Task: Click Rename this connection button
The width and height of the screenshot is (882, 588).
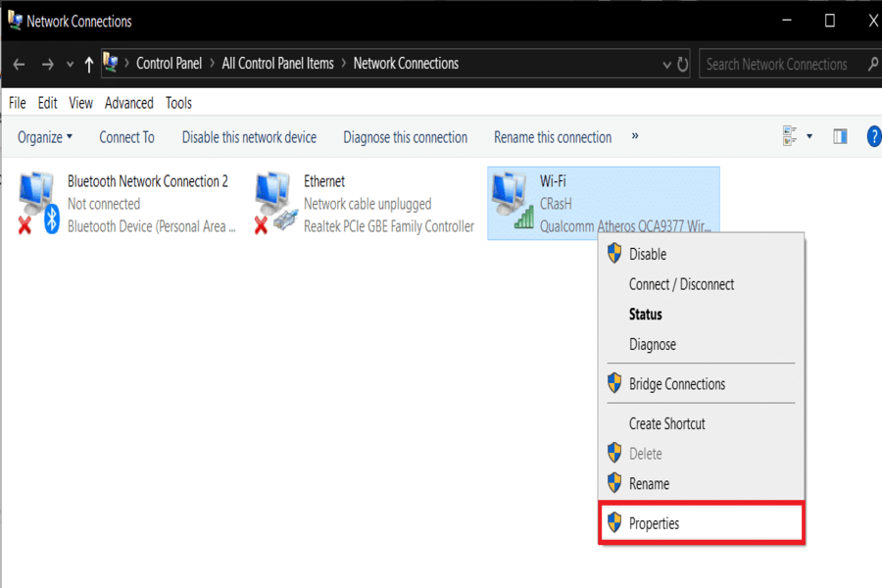Action: (553, 137)
